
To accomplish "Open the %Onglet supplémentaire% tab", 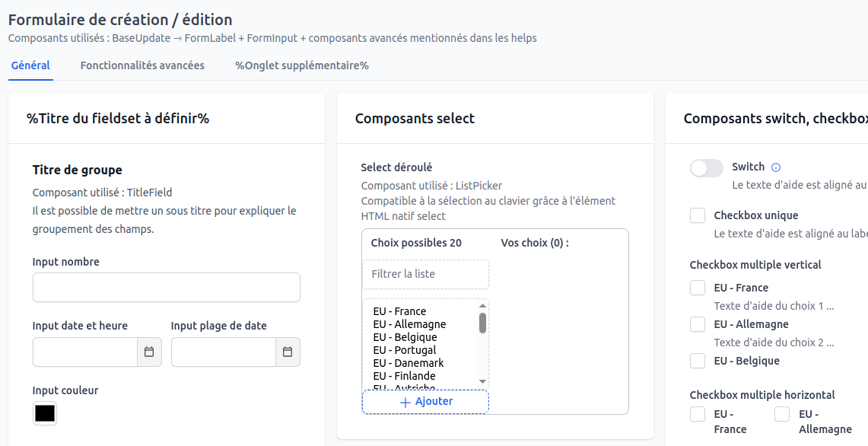I will click(x=302, y=65).
